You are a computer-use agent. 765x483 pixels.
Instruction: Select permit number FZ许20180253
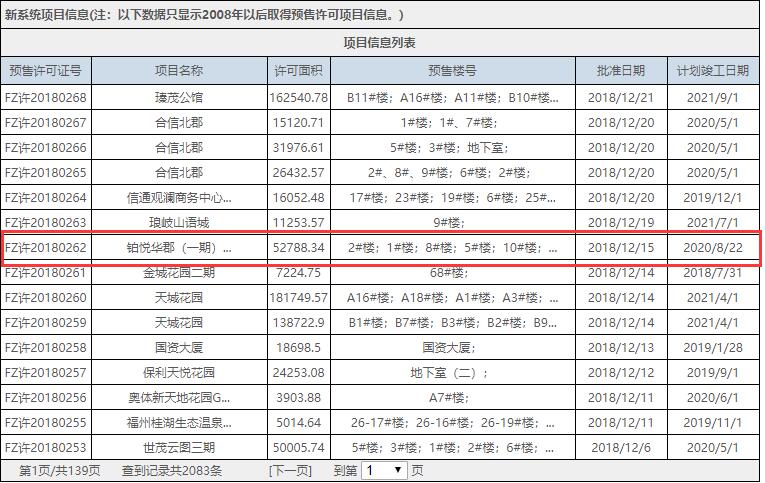click(45, 448)
